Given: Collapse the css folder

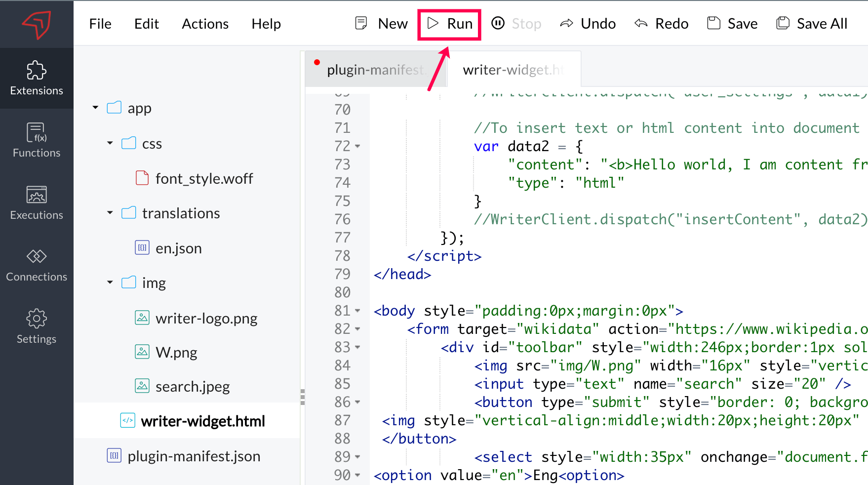Looking at the screenshot, I should click(x=110, y=143).
